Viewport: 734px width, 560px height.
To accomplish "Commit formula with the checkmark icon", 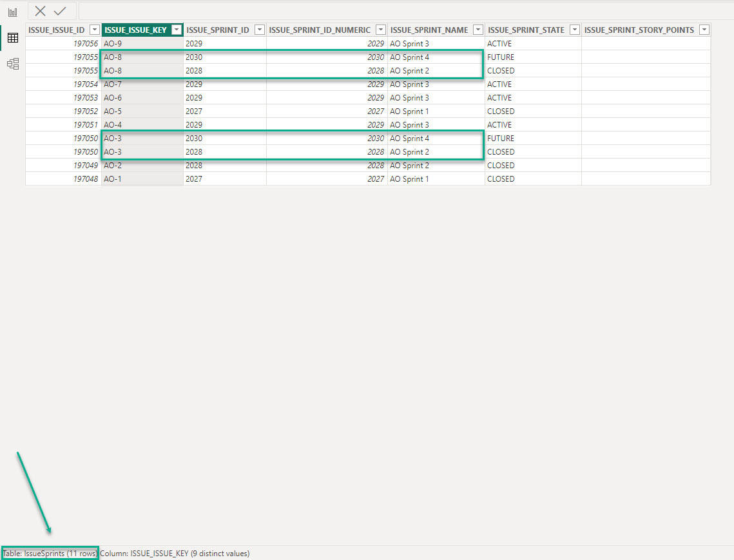I will (x=60, y=11).
